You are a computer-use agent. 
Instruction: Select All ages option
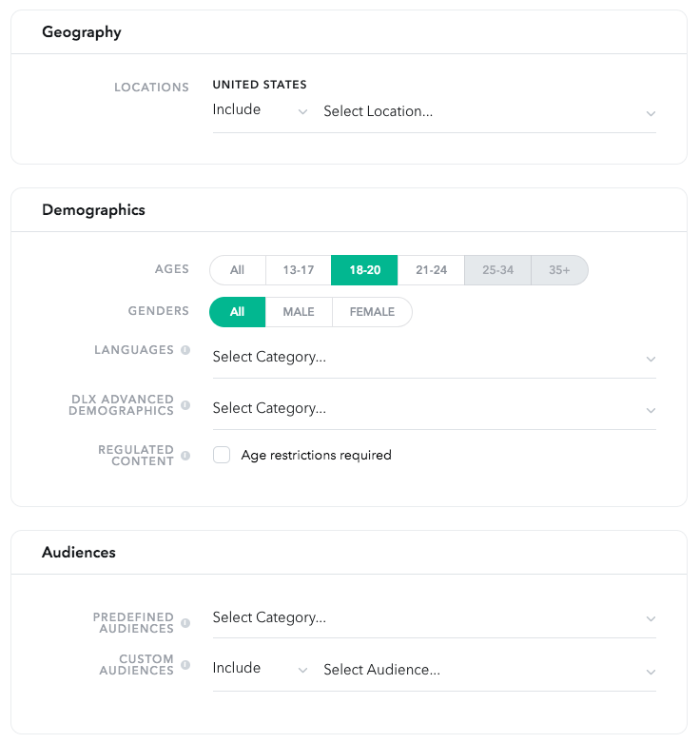[238, 270]
